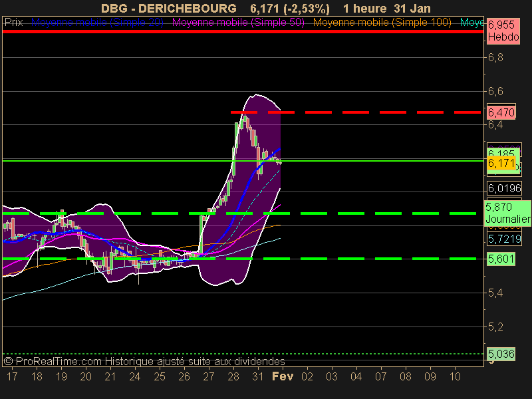Click date 10 on the time axis

tap(455, 376)
